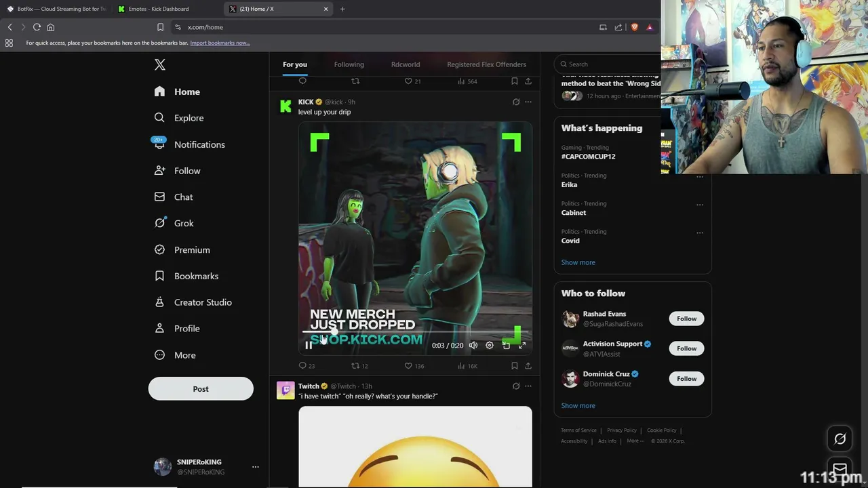Show more under What's happening
This screenshot has height=488, width=868.
pos(578,262)
